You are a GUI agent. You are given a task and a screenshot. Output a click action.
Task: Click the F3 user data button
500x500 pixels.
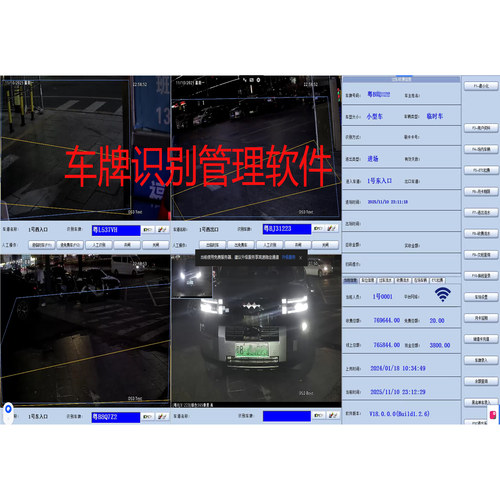(481, 128)
